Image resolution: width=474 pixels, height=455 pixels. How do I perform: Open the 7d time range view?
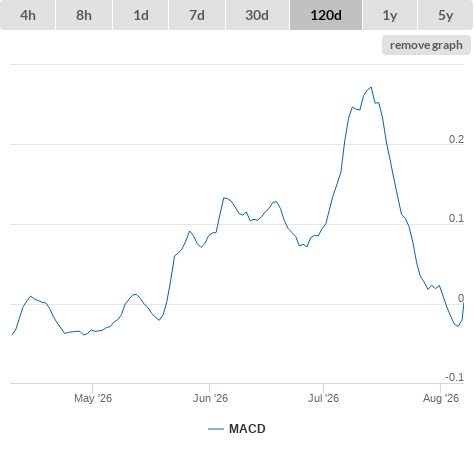coord(197,15)
